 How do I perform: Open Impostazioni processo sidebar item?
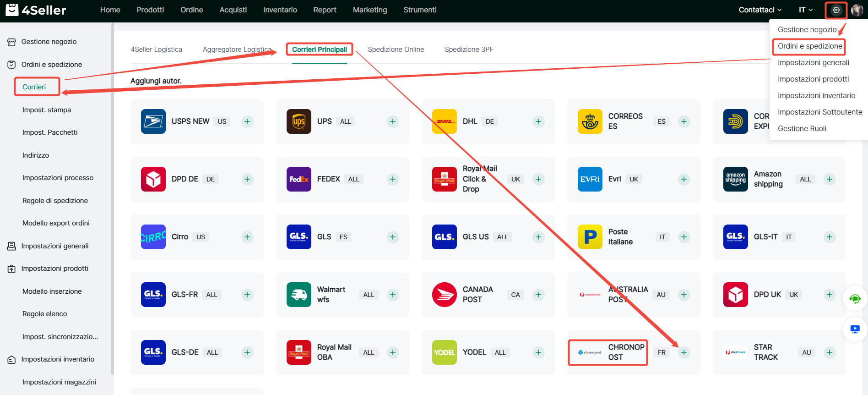(58, 178)
